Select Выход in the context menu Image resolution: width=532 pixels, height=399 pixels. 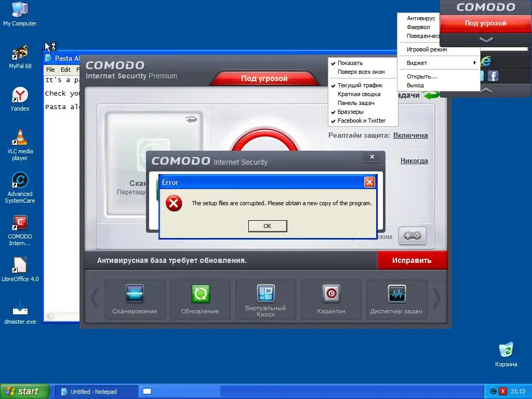[438, 86]
